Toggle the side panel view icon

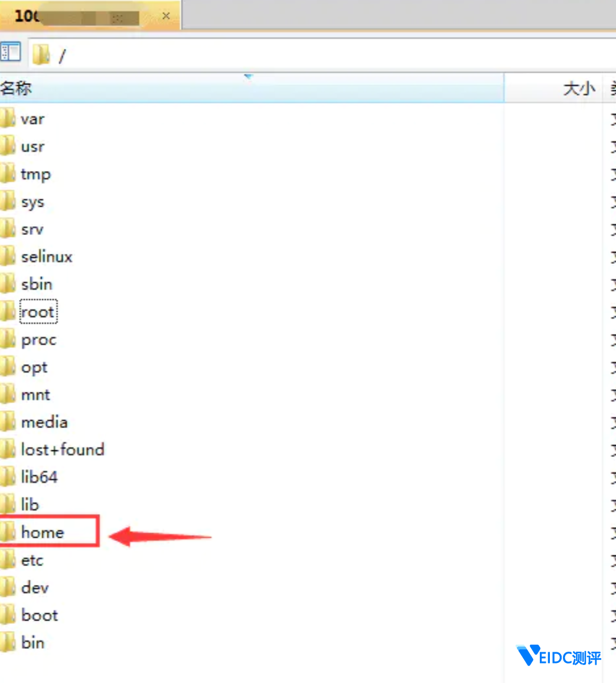pos(10,53)
